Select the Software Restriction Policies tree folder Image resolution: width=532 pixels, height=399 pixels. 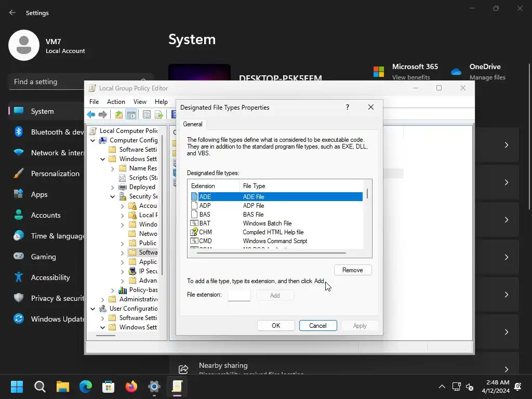coord(143,252)
